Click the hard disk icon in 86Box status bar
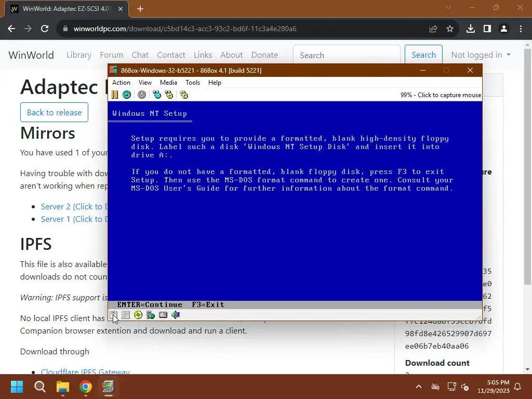Viewport: 532px width, 399px height. coord(151,315)
